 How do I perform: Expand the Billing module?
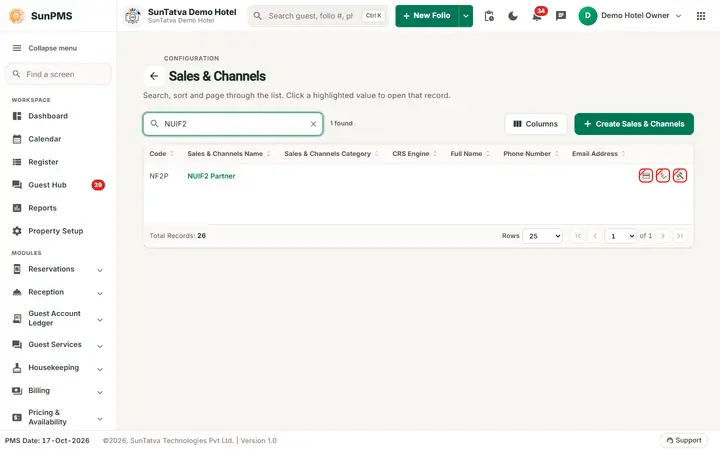(58, 391)
